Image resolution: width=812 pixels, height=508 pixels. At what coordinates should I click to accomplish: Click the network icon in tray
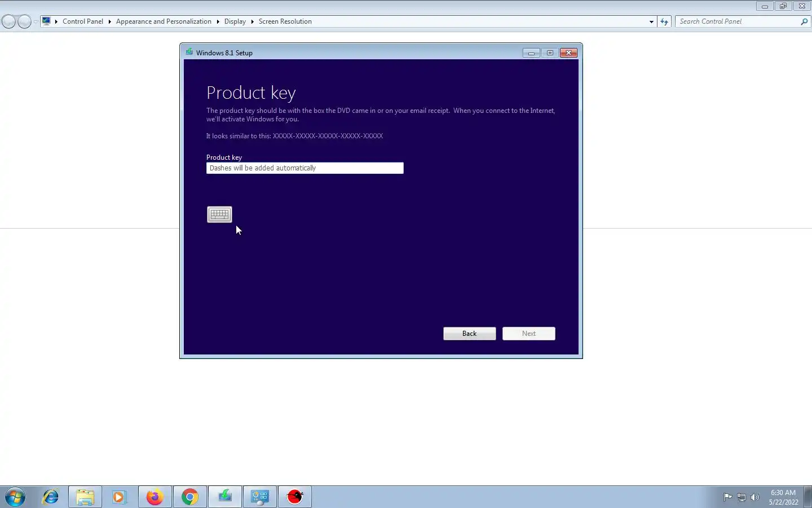tap(742, 497)
